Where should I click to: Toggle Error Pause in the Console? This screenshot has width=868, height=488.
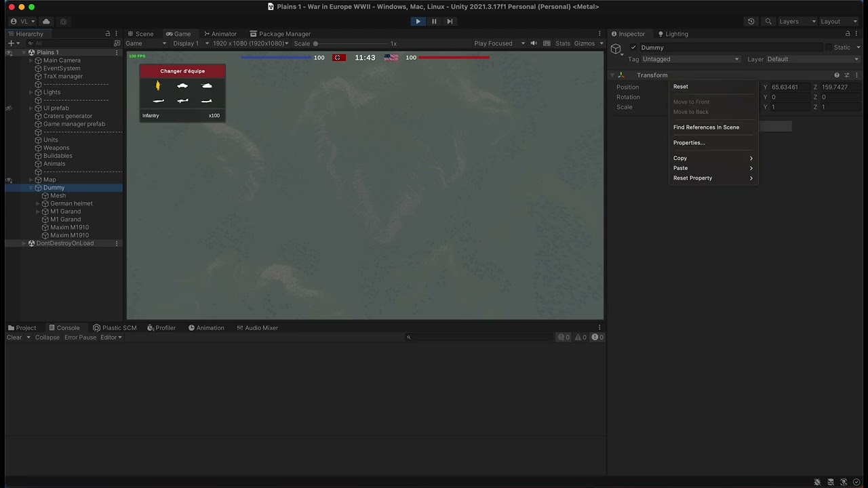click(80, 337)
